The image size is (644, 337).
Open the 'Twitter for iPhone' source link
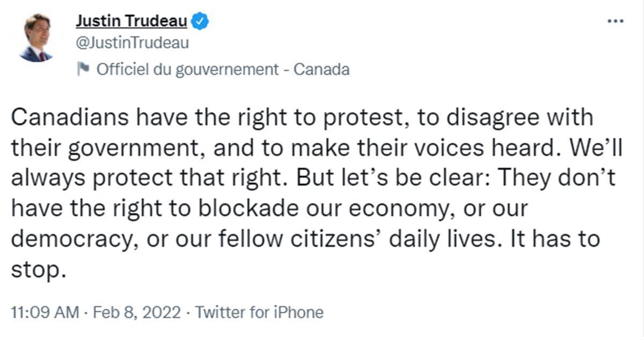coord(259,312)
